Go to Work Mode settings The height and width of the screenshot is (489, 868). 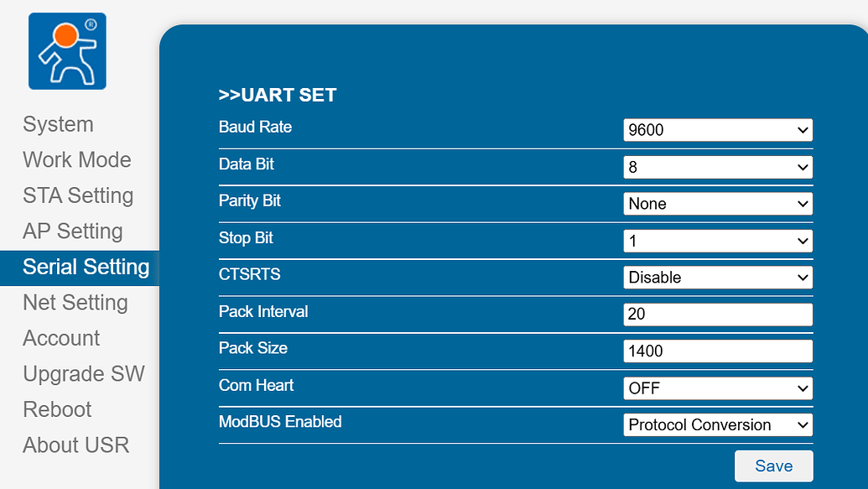(x=76, y=159)
